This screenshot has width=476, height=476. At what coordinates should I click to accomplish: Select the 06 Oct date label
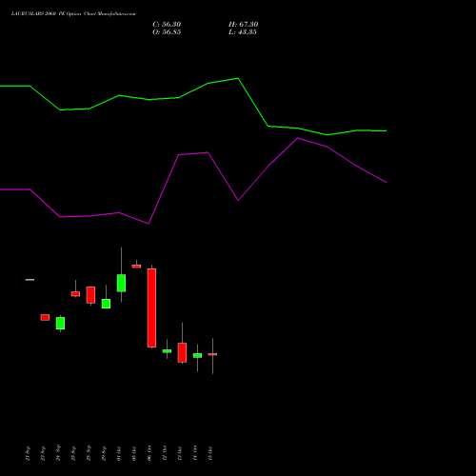(x=149, y=453)
